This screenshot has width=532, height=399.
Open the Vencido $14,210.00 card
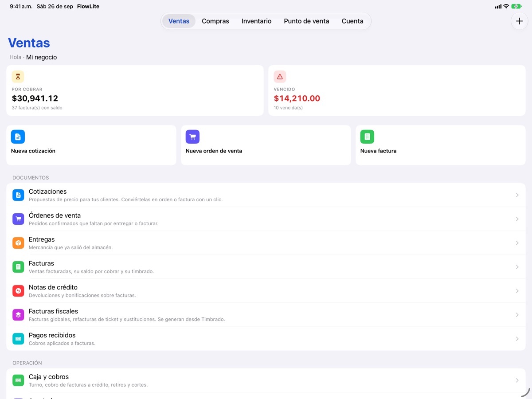397,90
